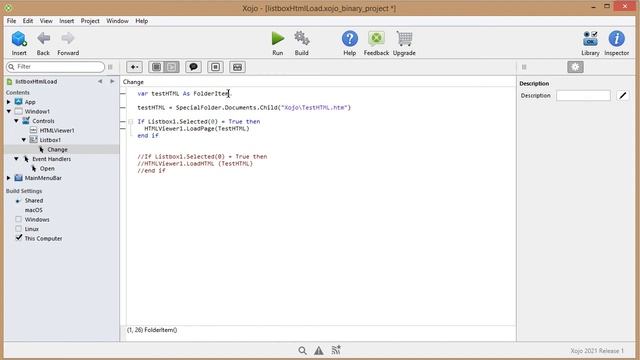This screenshot has height=360, width=640.
Task: Click the commented line //HTMLViewer1.LoadHTML
Action: pos(195,164)
